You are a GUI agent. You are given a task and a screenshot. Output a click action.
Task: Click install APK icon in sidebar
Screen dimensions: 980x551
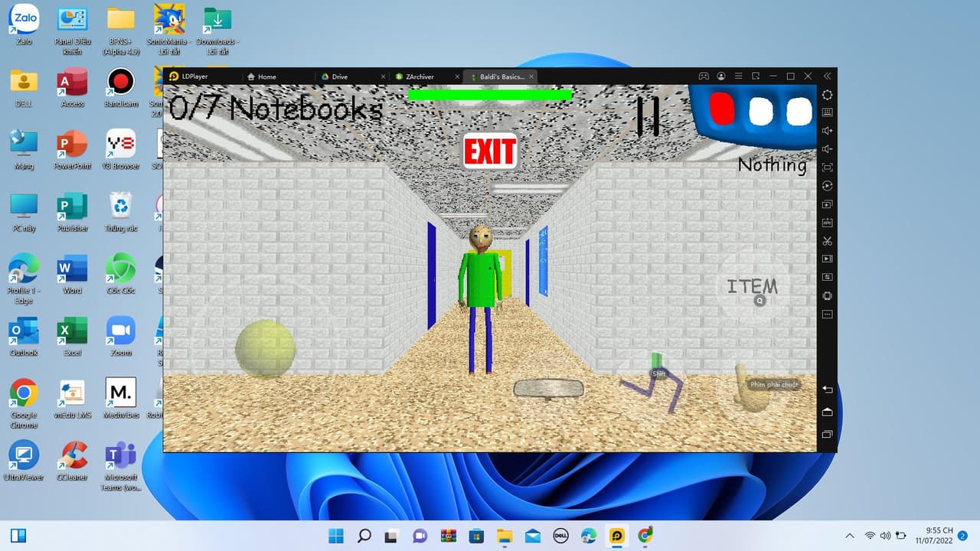[x=827, y=223]
